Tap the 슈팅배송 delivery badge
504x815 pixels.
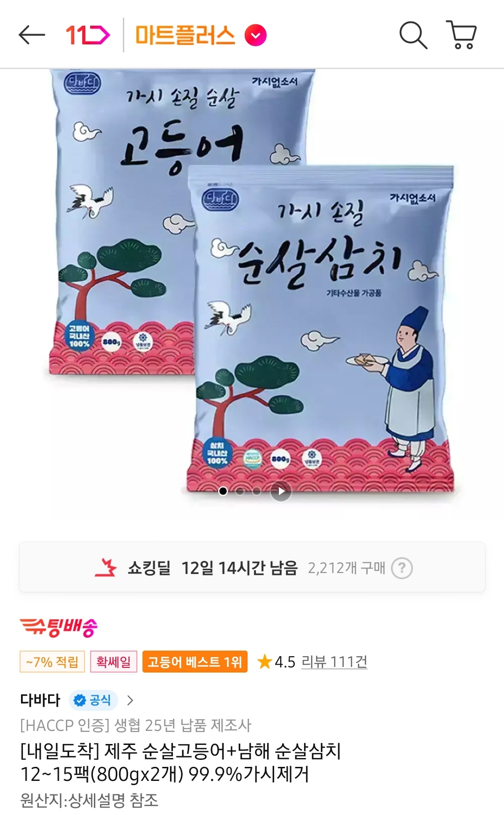pyautogui.click(x=59, y=627)
